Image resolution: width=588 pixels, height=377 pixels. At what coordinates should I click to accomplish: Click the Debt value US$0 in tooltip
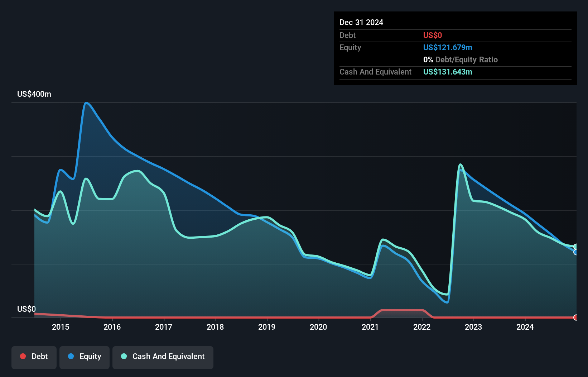point(433,35)
